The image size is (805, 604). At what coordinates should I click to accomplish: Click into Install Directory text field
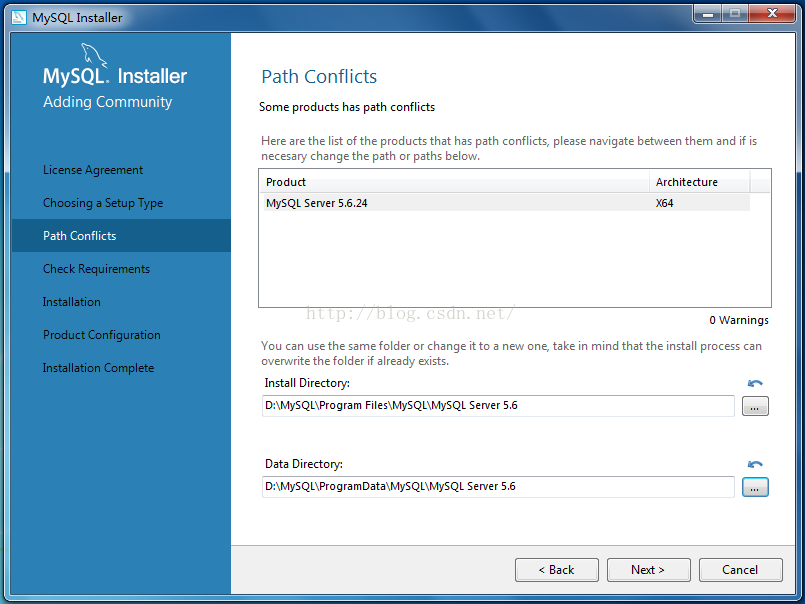497,406
